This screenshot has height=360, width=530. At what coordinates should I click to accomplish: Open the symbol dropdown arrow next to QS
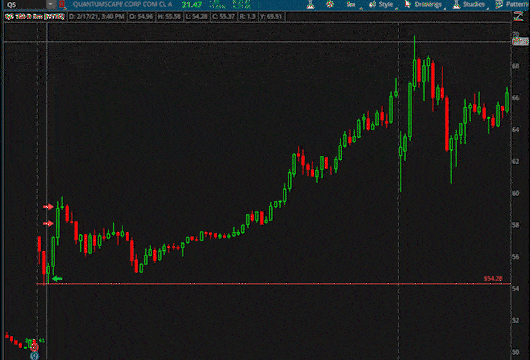(x=51, y=4)
